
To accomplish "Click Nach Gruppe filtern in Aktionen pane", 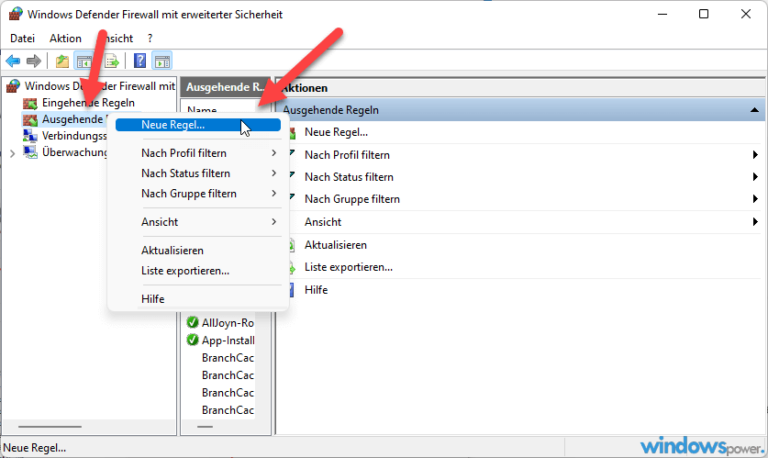I will click(352, 199).
